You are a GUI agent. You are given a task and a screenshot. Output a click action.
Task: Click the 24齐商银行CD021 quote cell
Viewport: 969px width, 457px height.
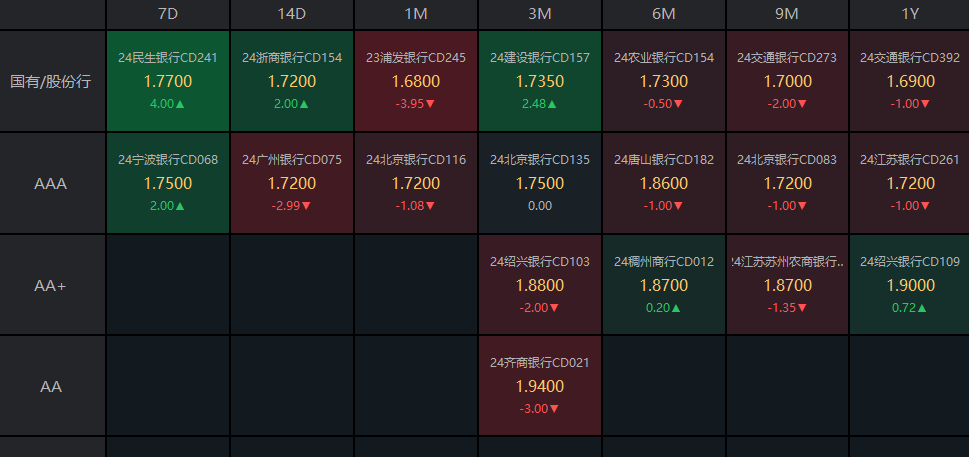(540, 386)
